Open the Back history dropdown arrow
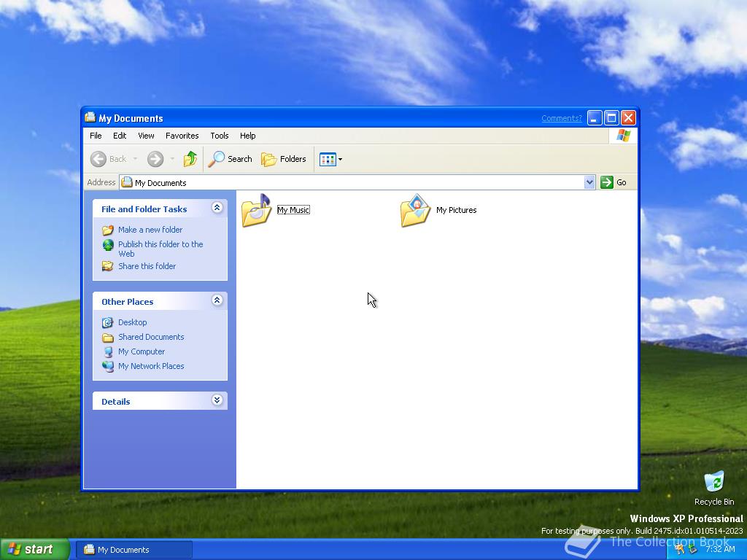The width and height of the screenshot is (747, 560). [135, 159]
